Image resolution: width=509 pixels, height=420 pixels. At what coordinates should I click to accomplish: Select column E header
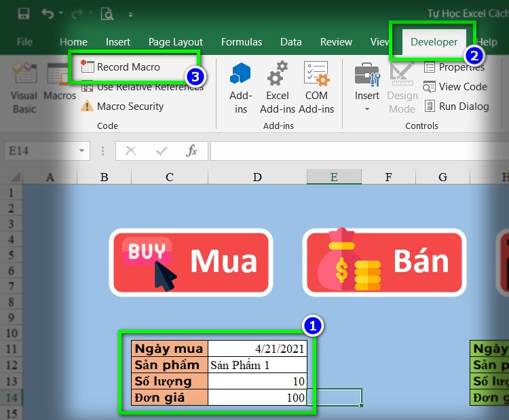tap(334, 177)
